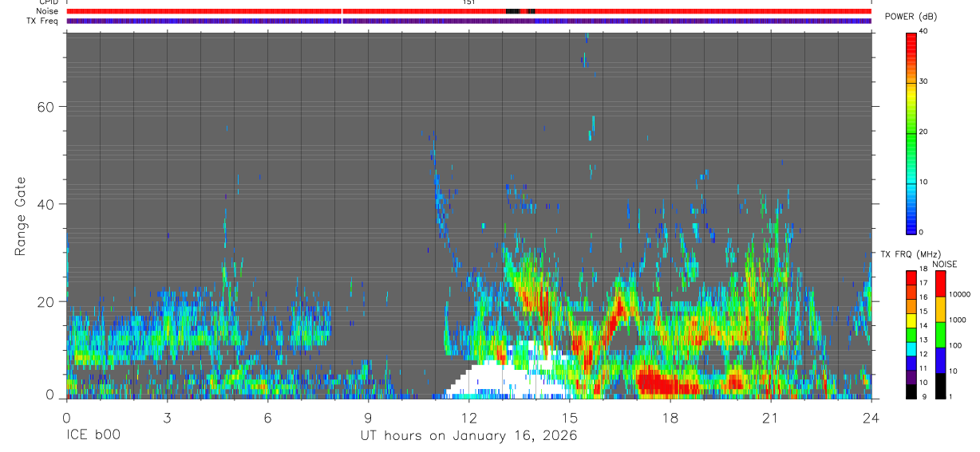
Task: Click the 16 label on the TX FRQ legend
Action: tap(923, 297)
